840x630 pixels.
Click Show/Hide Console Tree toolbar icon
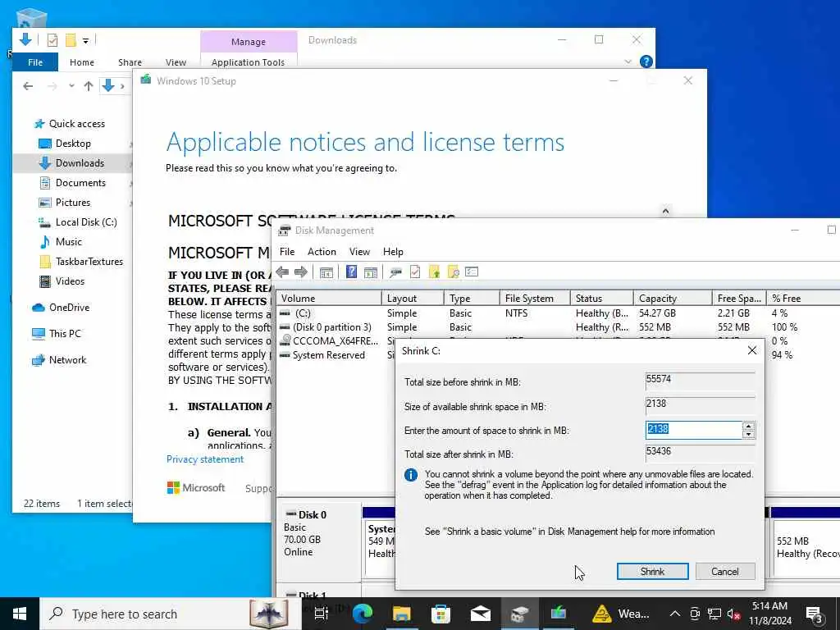pos(326,272)
